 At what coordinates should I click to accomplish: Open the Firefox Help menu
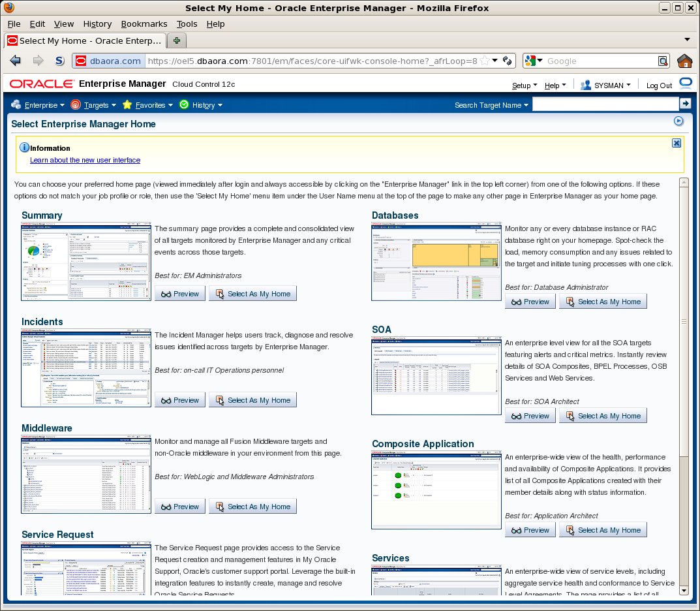216,24
